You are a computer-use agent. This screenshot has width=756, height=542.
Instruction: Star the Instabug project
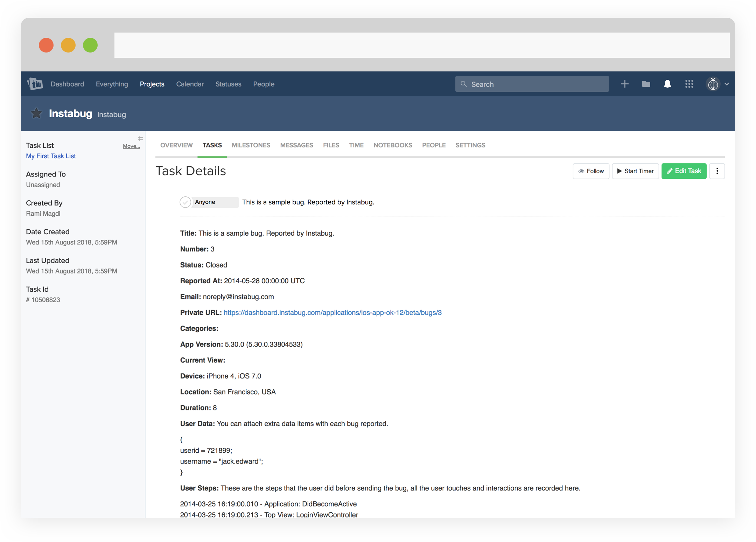pyautogui.click(x=36, y=113)
